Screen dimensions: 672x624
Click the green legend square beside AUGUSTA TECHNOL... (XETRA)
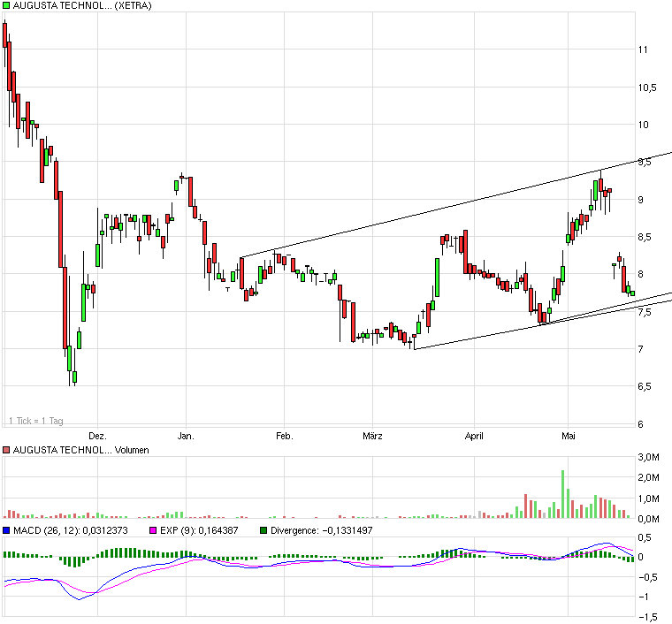click(6, 6)
